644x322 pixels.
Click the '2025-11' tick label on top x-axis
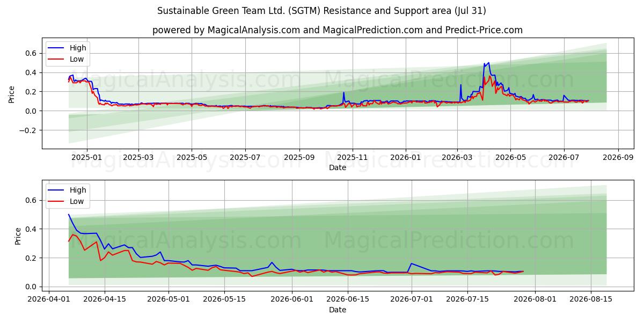click(x=353, y=158)
